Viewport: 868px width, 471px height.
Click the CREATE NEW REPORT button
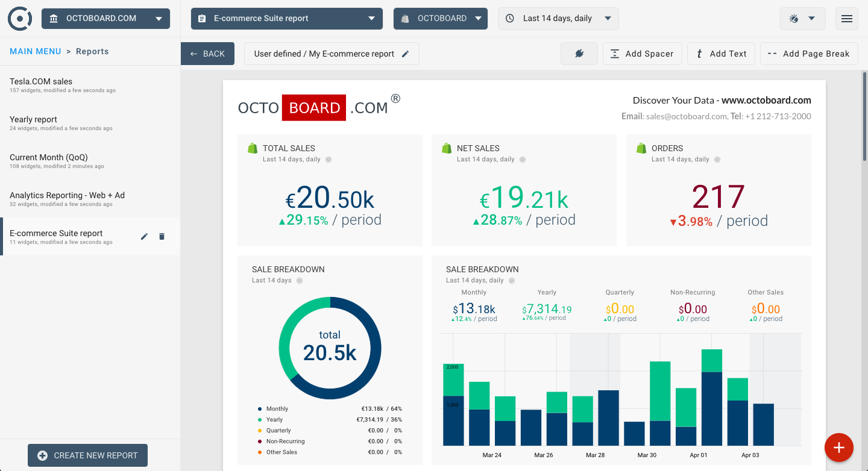coord(87,455)
